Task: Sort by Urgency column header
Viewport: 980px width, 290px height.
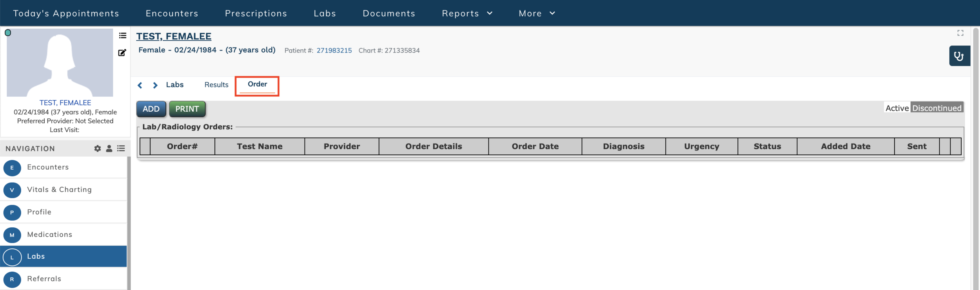Action: coord(702,146)
